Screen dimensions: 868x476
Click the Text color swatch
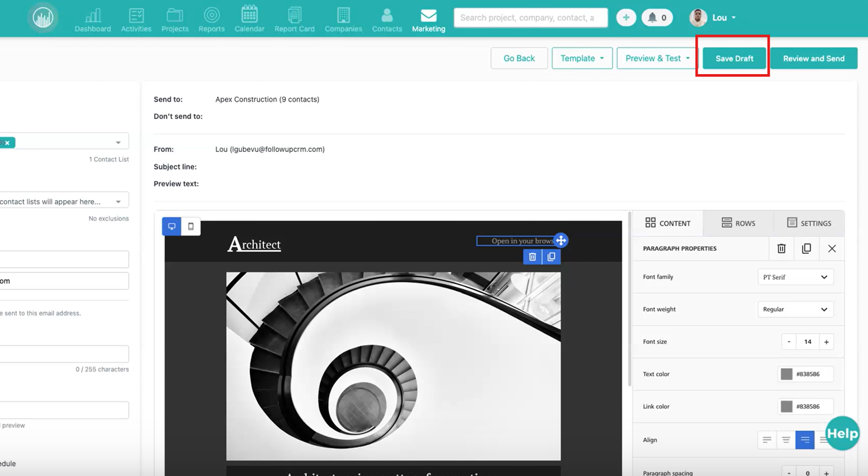tap(786, 374)
